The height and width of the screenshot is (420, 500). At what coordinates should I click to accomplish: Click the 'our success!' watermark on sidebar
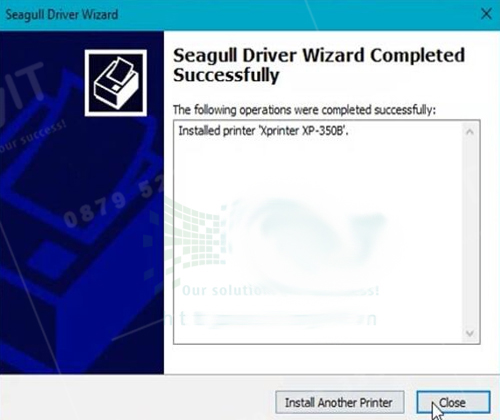(33, 138)
